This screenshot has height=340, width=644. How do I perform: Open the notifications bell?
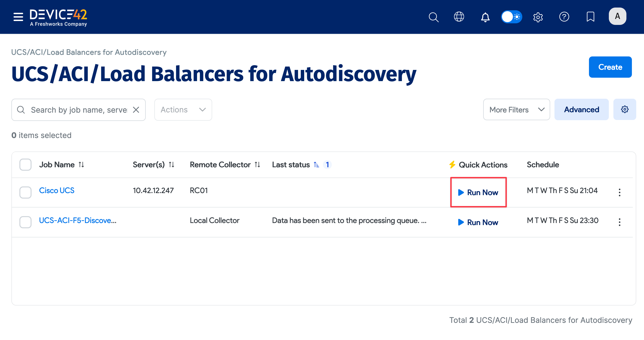(485, 17)
